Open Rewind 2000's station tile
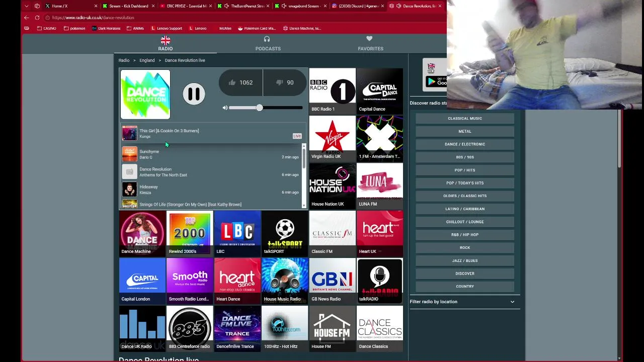 pos(190,233)
